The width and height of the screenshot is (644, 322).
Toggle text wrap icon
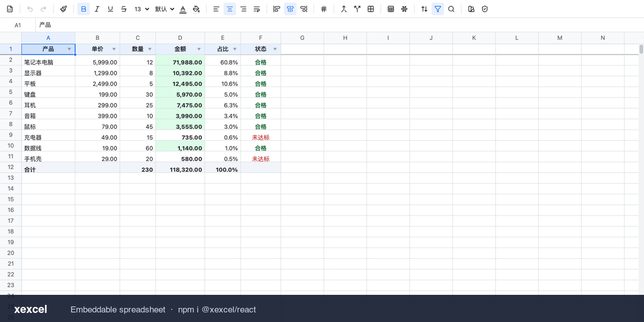257,9
